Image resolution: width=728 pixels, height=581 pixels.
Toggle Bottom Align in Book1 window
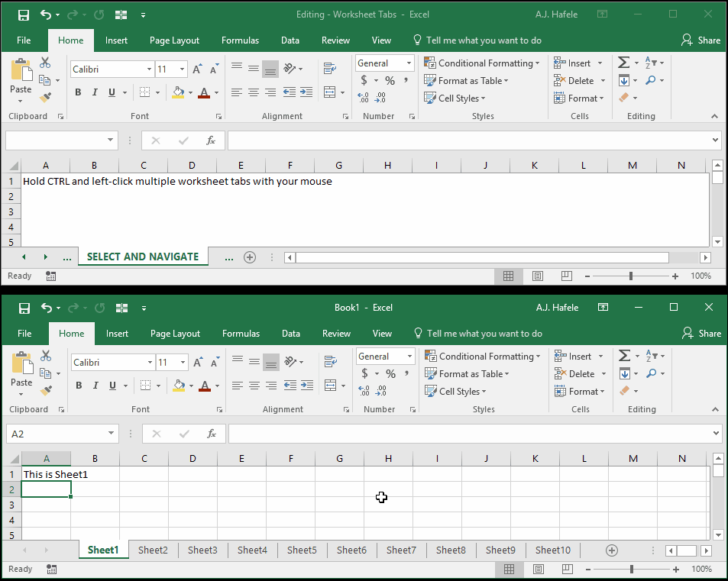271,363
